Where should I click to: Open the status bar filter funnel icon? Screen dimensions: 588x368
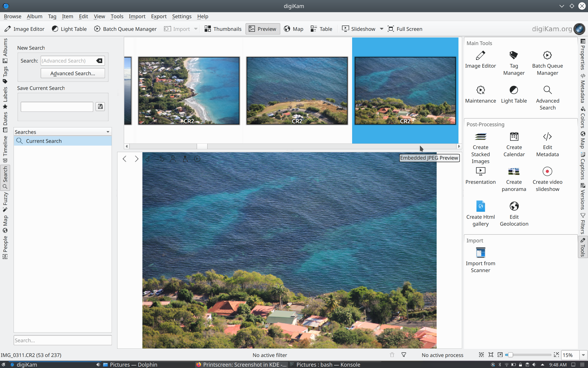tap(404, 355)
